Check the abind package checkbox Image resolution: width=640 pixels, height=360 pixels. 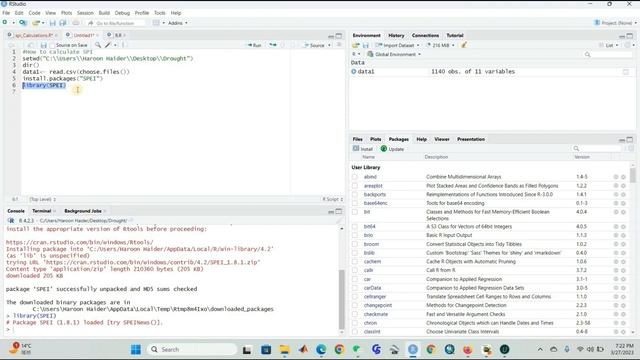(x=355, y=177)
